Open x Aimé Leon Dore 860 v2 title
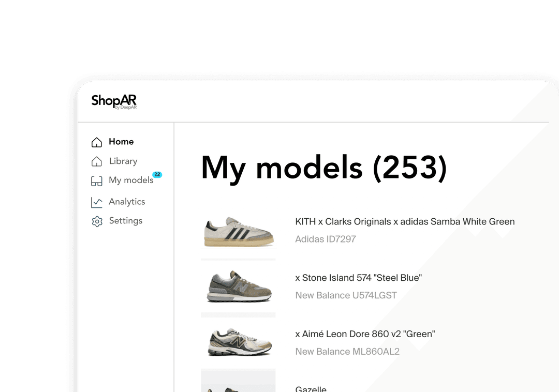 point(365,334)
